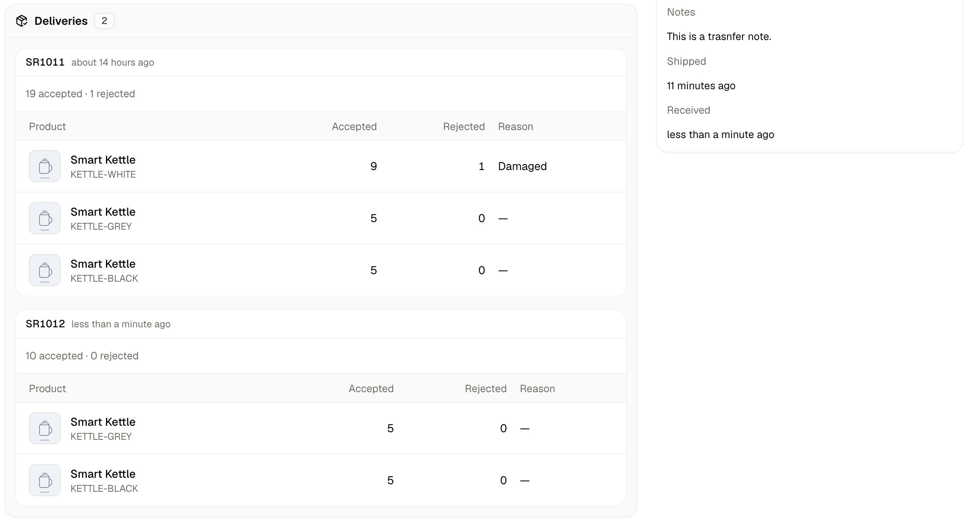Click KETTLE-GREY product thumbnail in SR1012
Viewport: 980px width, 521px height.
coord(45,428)
